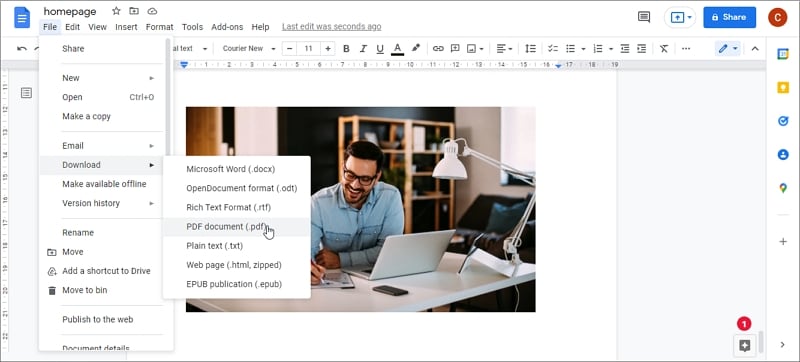Click the undo arrow in the toolbar
The image size is (800, 362).
pos(22,49)
